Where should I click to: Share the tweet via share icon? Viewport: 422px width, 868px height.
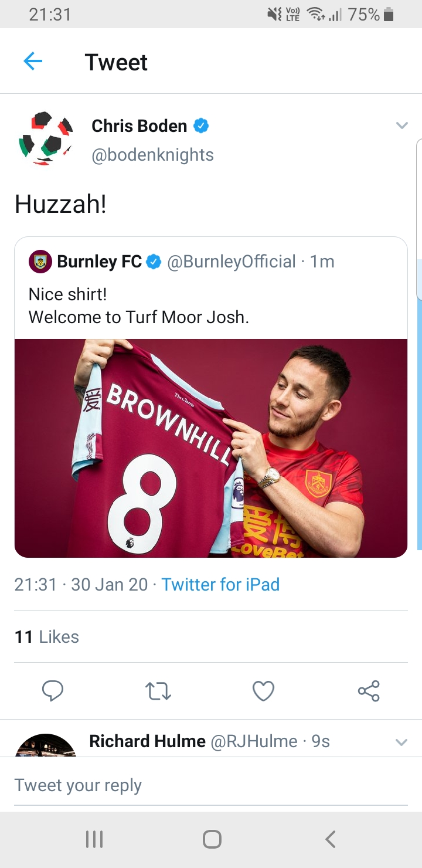[x=369, y=691]
